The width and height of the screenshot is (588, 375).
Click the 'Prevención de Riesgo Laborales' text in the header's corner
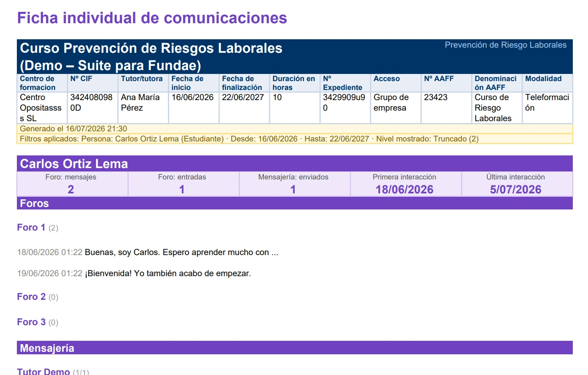[505, 45]
